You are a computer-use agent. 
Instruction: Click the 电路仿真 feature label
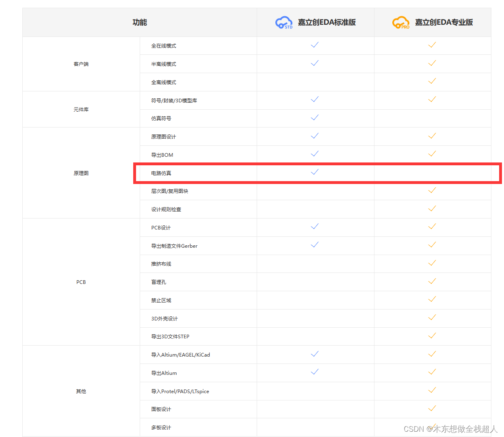[x=161, y=173]
